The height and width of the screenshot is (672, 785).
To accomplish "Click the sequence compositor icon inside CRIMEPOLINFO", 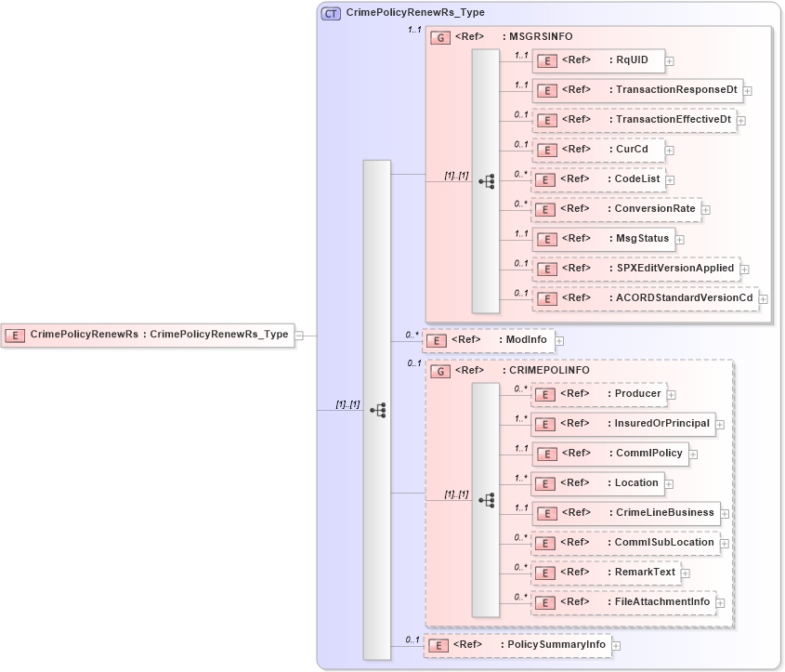I will [487, 498].
